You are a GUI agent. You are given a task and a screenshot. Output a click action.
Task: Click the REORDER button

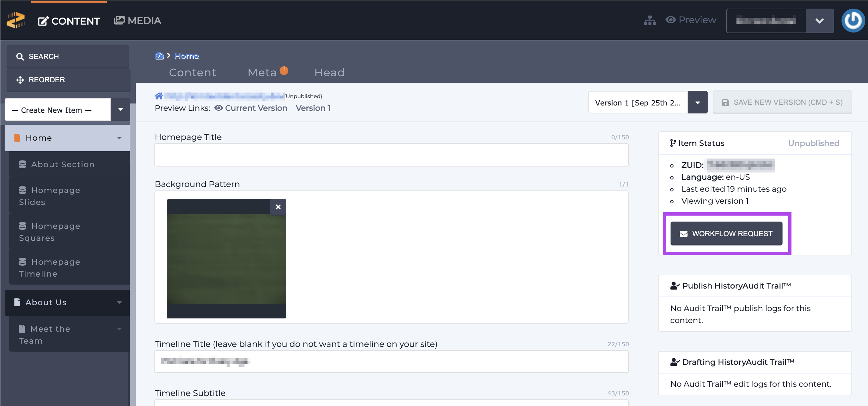(x=68, y=80)
